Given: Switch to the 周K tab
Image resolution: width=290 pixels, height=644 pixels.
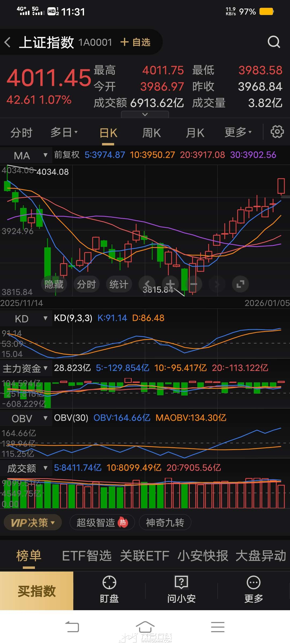Looking at the screenshot, I should [151, 133].
